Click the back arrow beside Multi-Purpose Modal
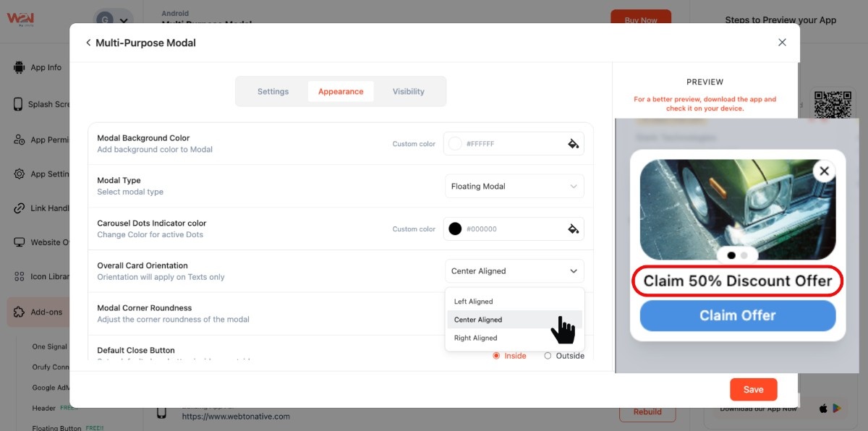Image resolution: width=868 pixels, height=431 pixels. click(x=88, y=43)
